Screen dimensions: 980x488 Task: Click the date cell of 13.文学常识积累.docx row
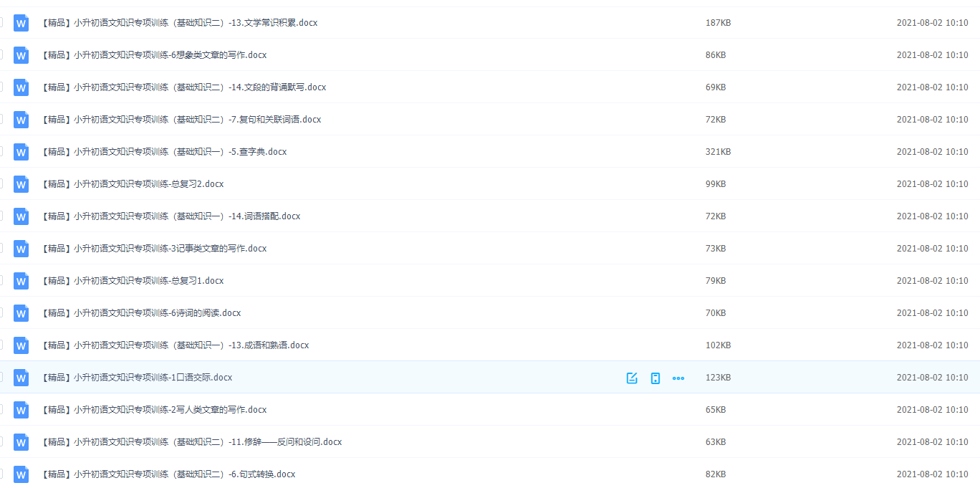[x=932, y=23]
